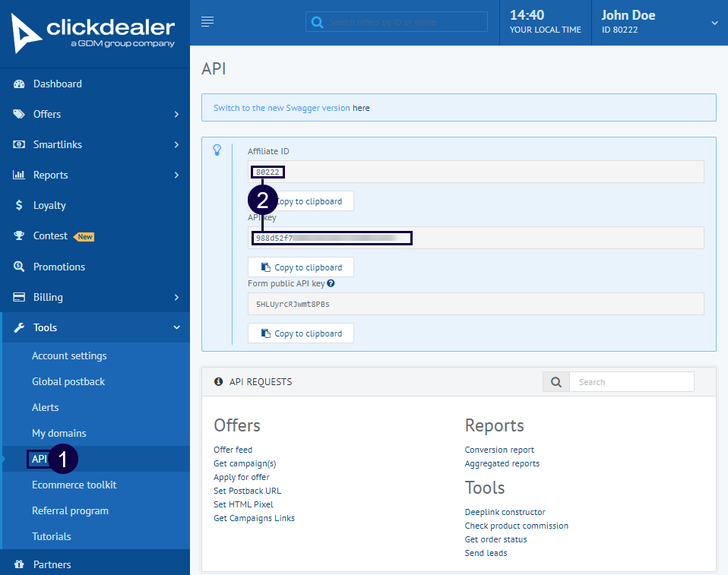728x575 pixels.
Task: Copy the API key to clipboard
Action: click(x=300, y=267)
